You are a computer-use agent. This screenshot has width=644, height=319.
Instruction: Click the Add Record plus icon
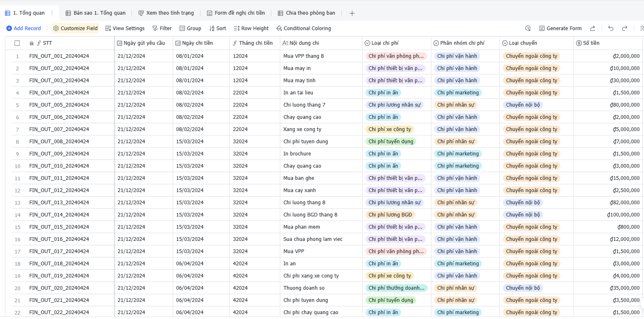coord(9,28)
